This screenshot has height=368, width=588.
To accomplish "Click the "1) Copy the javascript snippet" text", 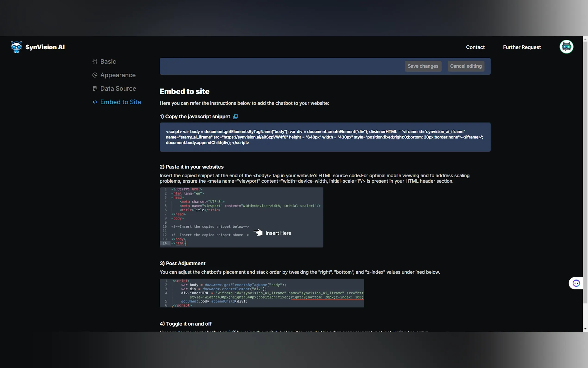I will tap(195, 117).
